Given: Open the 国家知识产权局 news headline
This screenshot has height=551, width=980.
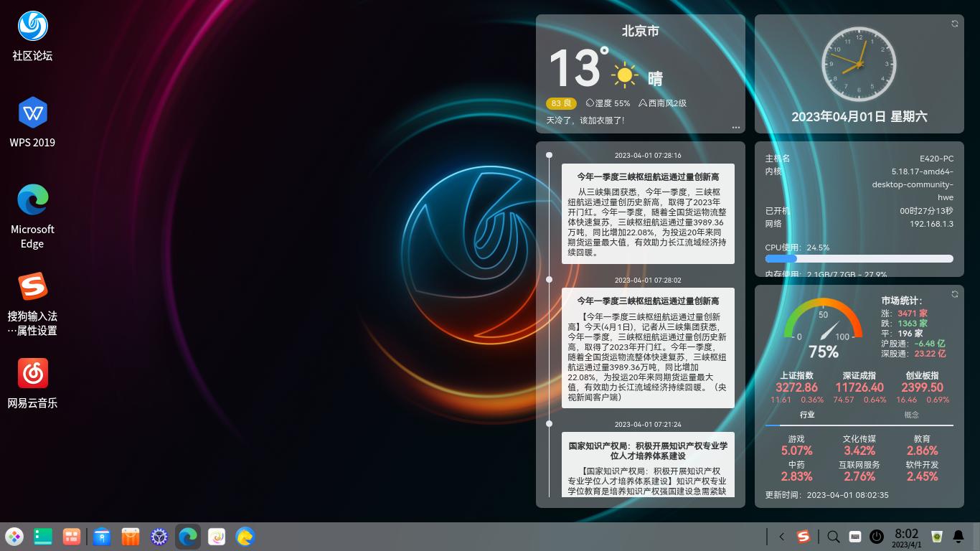Looking at the screenshot, I should coord(648,451).
